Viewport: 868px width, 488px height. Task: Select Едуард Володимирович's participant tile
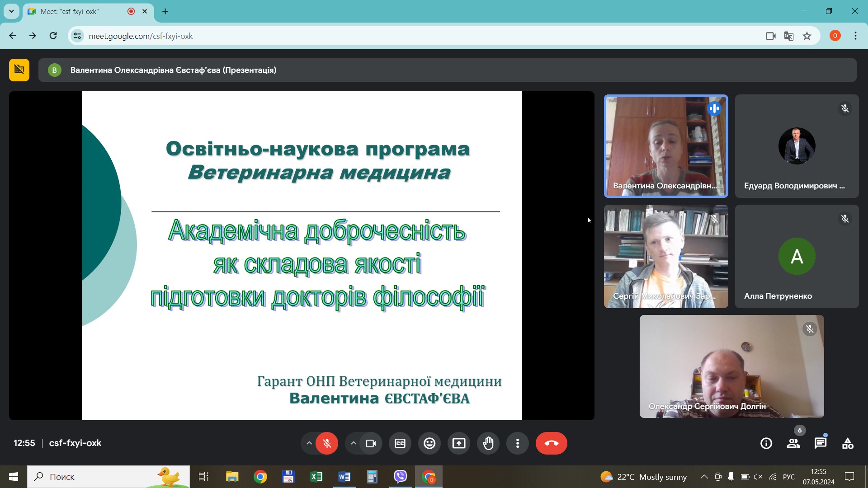click(x=797, y=146)
